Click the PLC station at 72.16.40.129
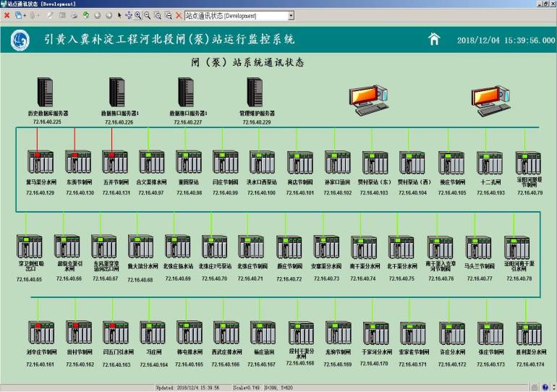 pyautogui.click(x=41, y=163)
